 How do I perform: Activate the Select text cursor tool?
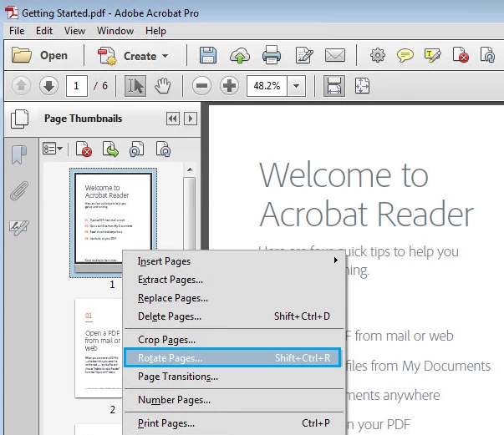[x=135, y=86]
